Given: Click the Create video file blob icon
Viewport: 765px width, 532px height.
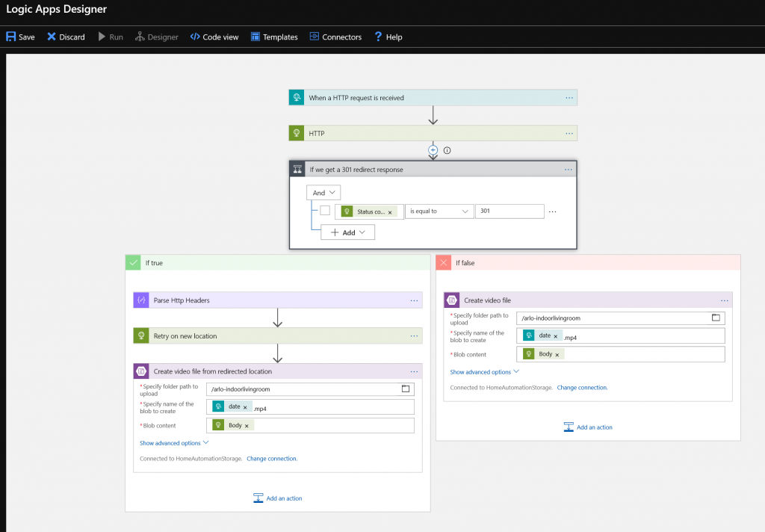Looking at the screenshot, I should [x=452, y=300].
